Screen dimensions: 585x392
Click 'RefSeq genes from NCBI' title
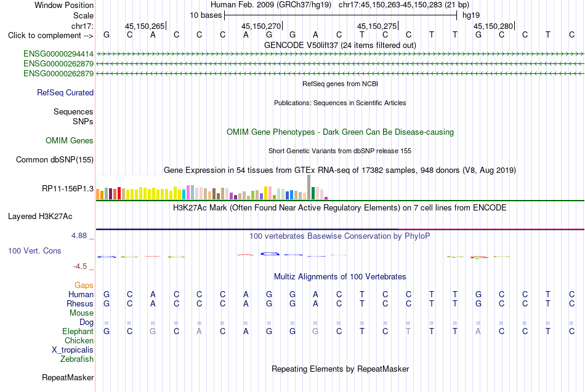340,84
